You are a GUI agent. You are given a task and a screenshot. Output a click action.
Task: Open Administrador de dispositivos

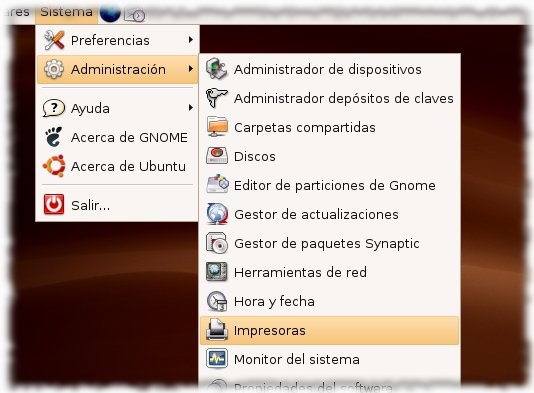pos(330,69)
